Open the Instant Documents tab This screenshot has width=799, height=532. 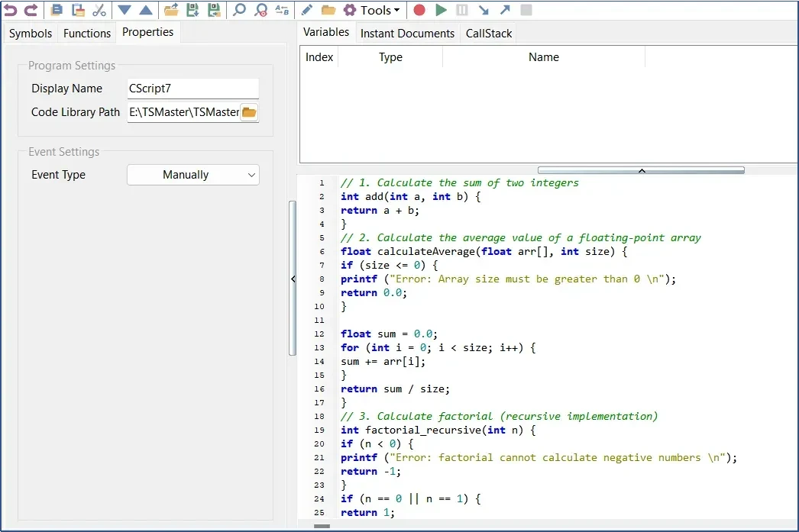click(407, 33)
